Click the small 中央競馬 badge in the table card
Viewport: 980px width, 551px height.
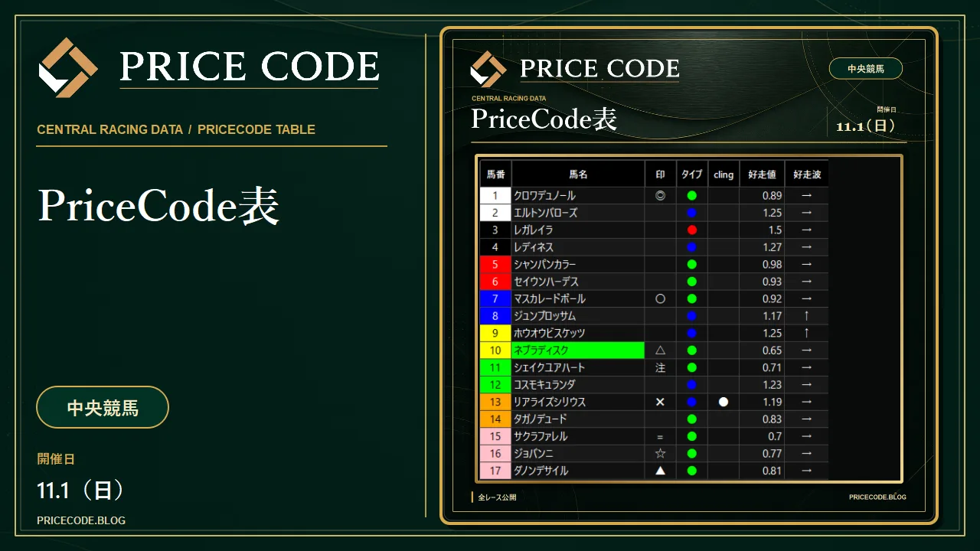[866, 69]
